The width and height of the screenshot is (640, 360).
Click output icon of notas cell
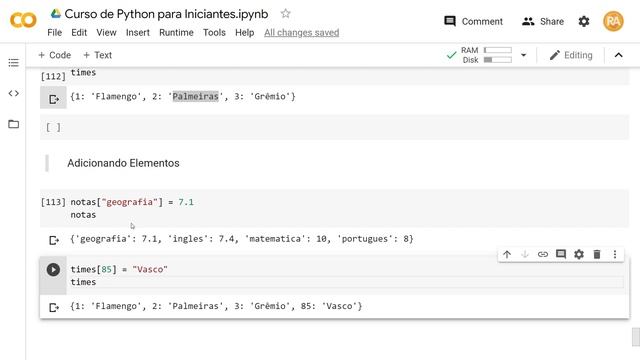pyautogui.click(x=53, y=240)
